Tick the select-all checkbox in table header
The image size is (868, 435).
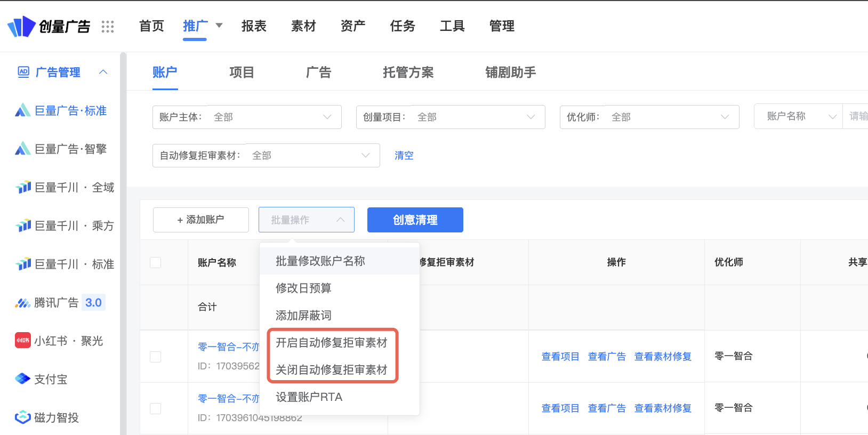coord(156,262)
